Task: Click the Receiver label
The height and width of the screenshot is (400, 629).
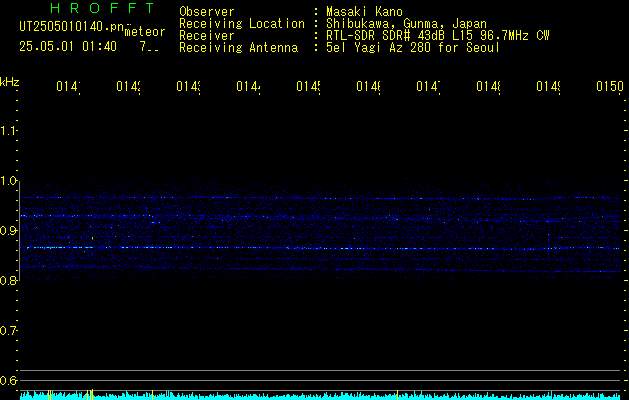Action: pos(207,36)
